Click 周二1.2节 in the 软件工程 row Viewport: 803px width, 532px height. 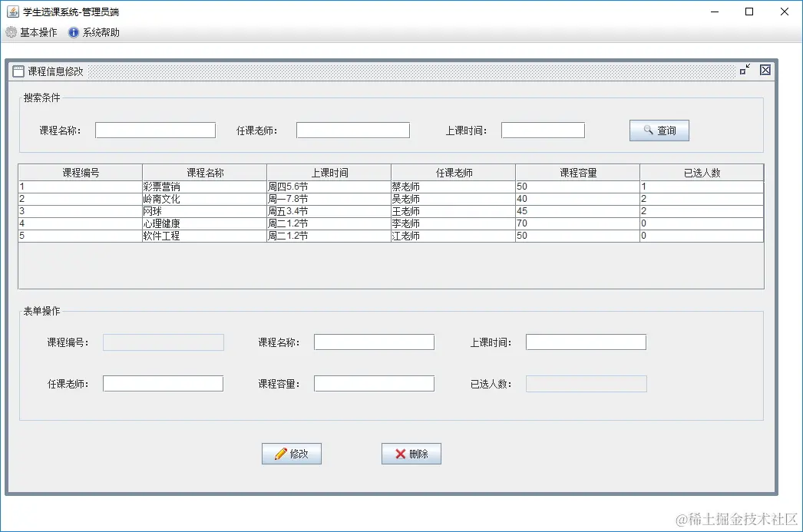329,236
